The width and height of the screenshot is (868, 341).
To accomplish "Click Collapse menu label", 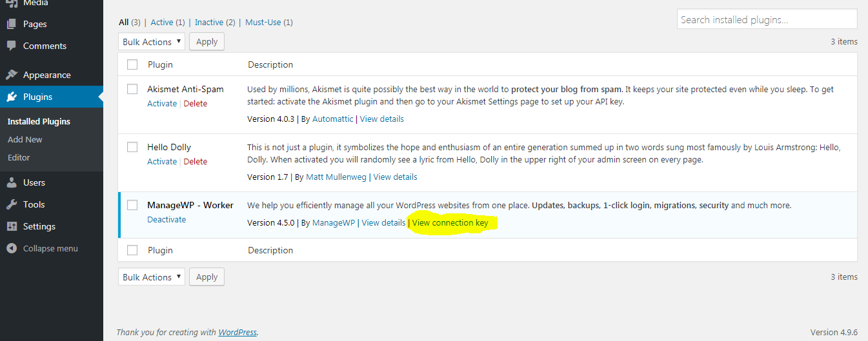I will tap(50, 249).
